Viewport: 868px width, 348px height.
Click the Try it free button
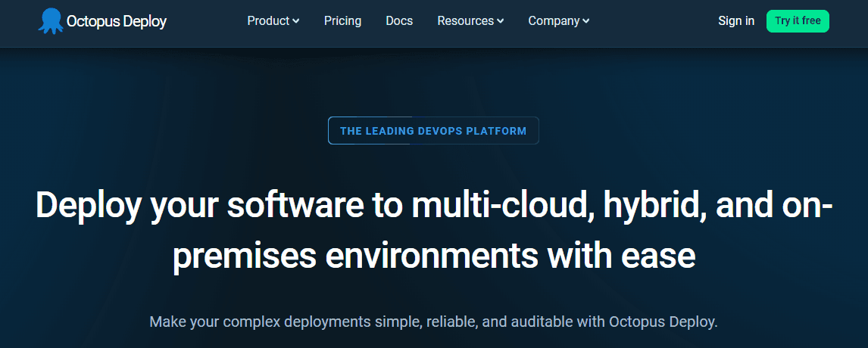(798, 21)
